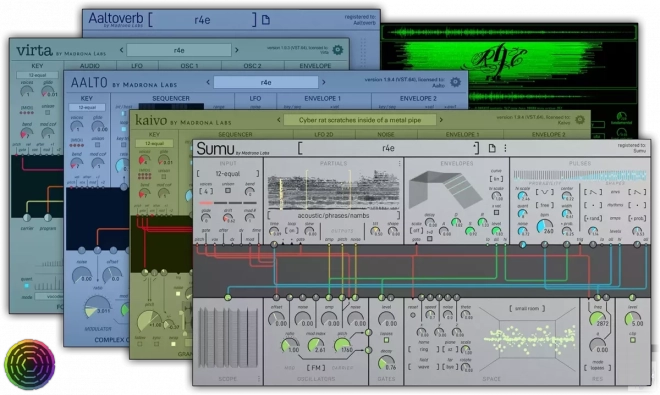Viewport: 660px width, 395px height.
Task: Adjust the Sumu gates decay knob
Action: tap(386, 364)
